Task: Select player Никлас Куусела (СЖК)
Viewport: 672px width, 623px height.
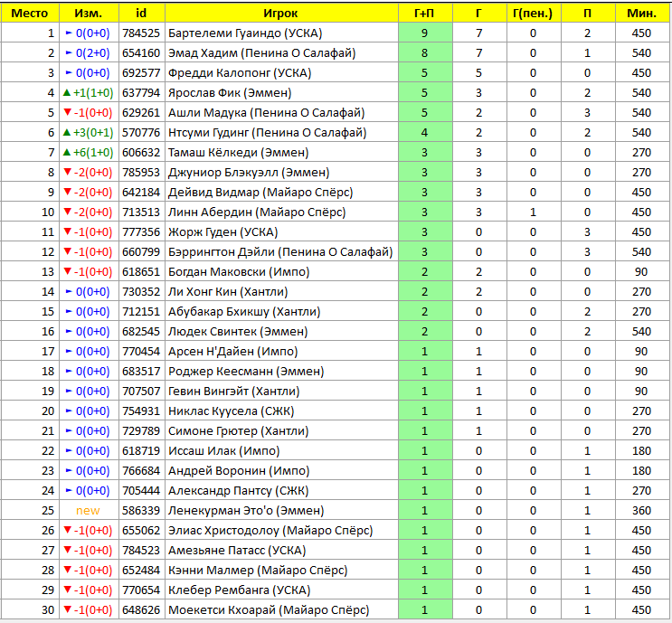Action: click(231, 411)
